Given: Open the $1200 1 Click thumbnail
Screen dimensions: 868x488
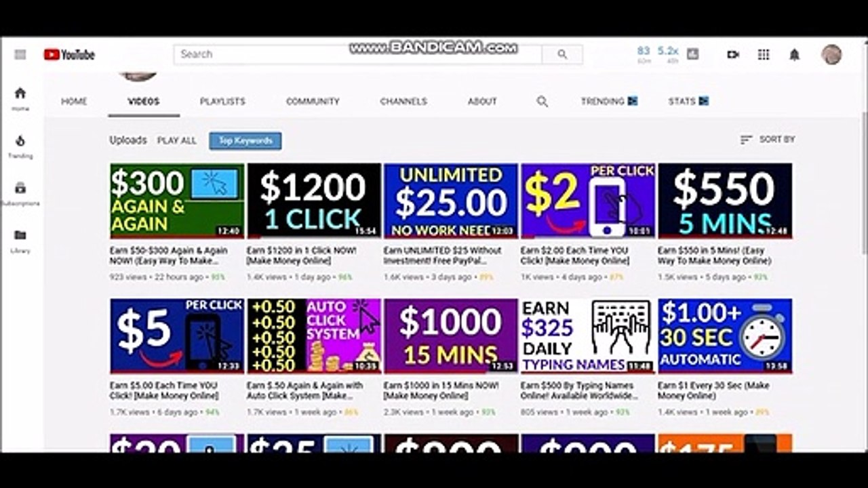Looking at the screenshot, I should click(314, 201).
